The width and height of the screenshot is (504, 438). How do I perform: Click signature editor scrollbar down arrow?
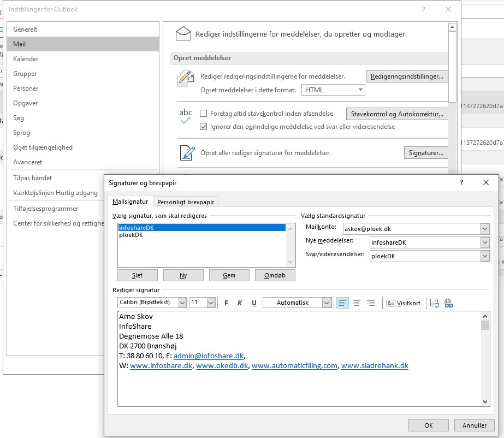click(485, 401)
